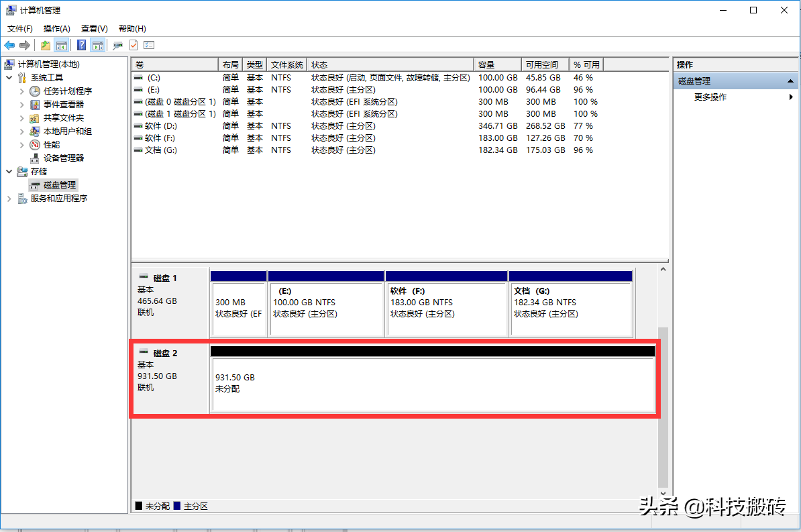Open the 文件(F) menu
The width and height of the screenshot is (801, 532).
(x=20, y=29)
